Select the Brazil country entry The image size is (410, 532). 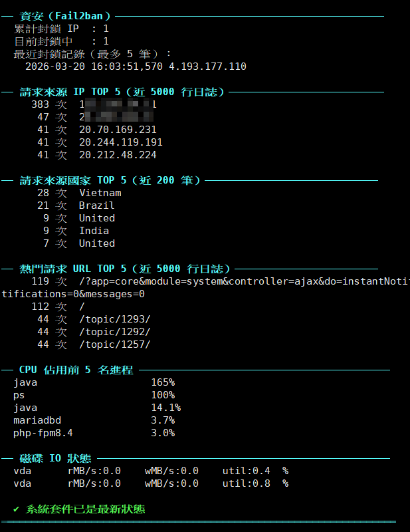tap(96, 205)
